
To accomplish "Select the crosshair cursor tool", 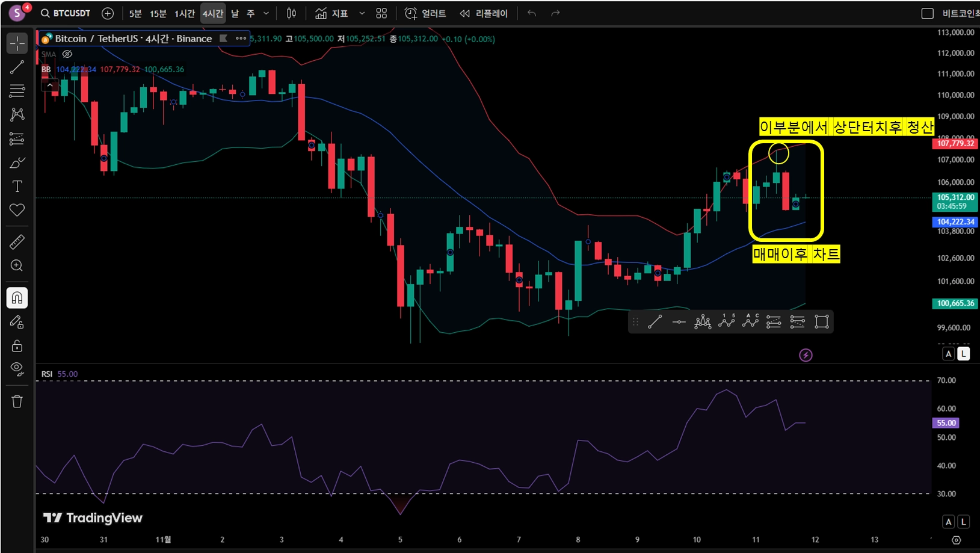I will click(x=17, y=43).
